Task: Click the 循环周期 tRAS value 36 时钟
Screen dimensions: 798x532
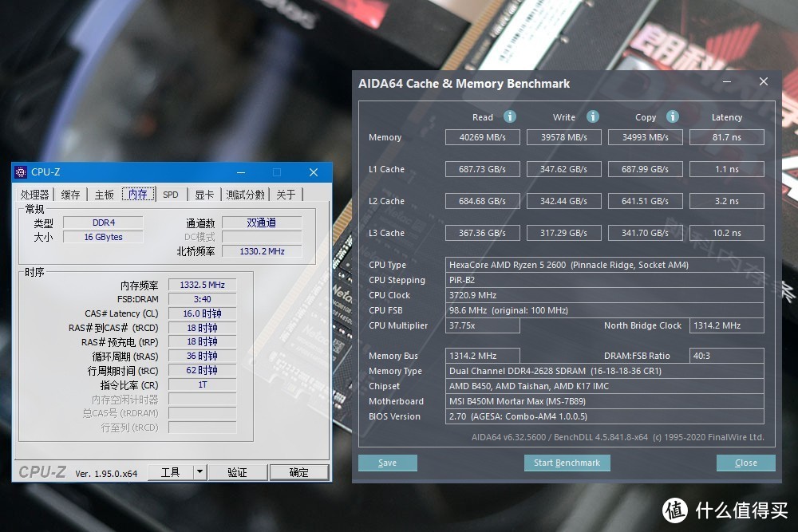Action: coord(202,356)
